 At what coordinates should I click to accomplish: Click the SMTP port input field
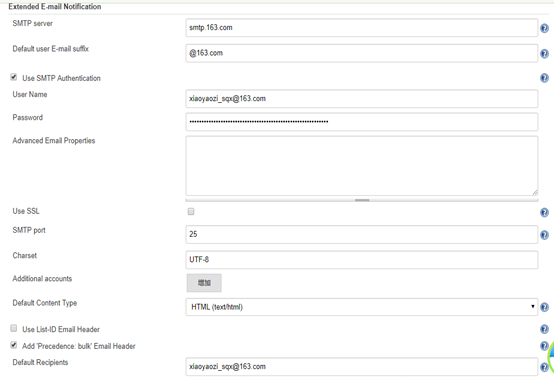click(x=362, y=234)
